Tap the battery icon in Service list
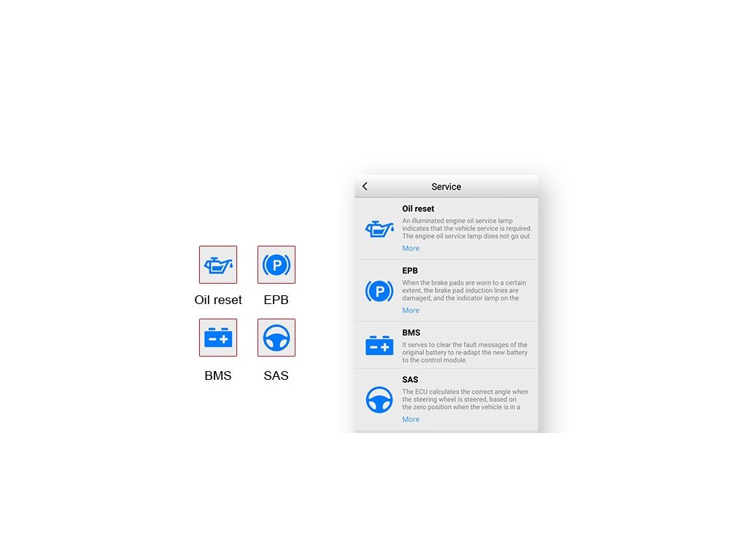747x560 pixels. tap(379, 346)
